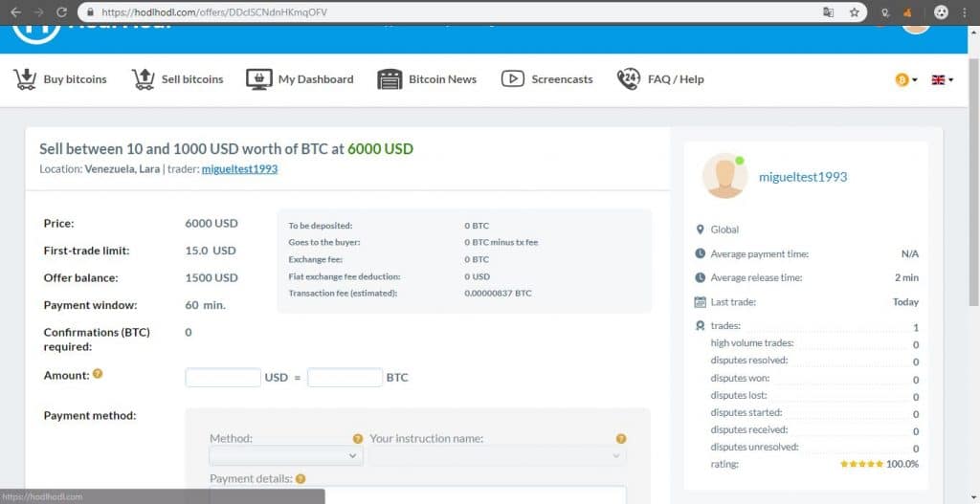Click the help icon beside Amount
The image size is (980, 504).
coord(98,374)
